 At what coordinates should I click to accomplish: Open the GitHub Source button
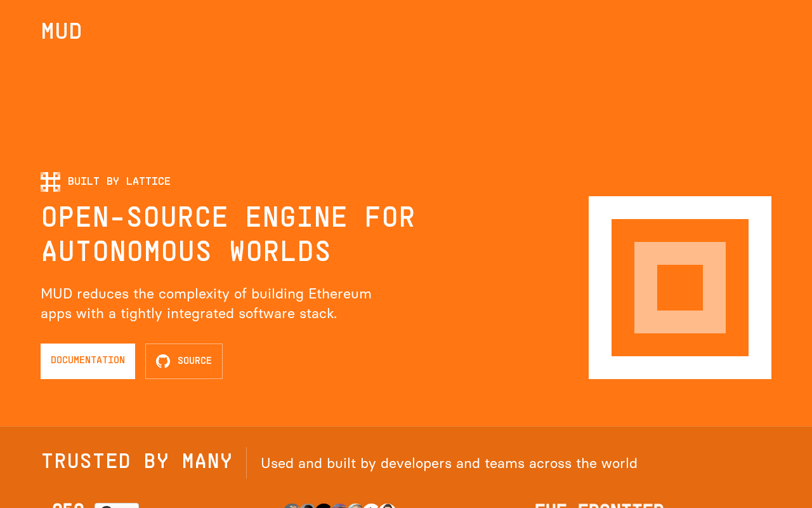pyautogui.click(x=184, y=361)
